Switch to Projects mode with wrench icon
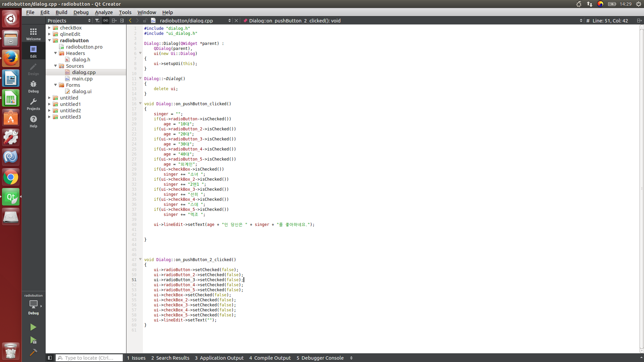This screenshot has width=644, height=362. click(33, 104)
